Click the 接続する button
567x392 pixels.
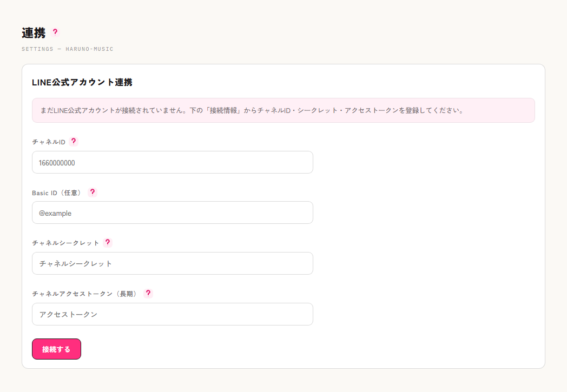[56, 349]
